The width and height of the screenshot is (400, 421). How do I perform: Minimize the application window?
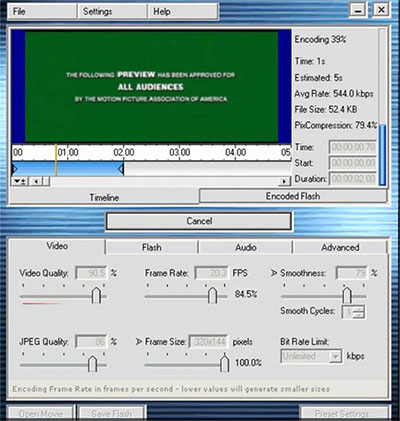[x=358, y=10]
